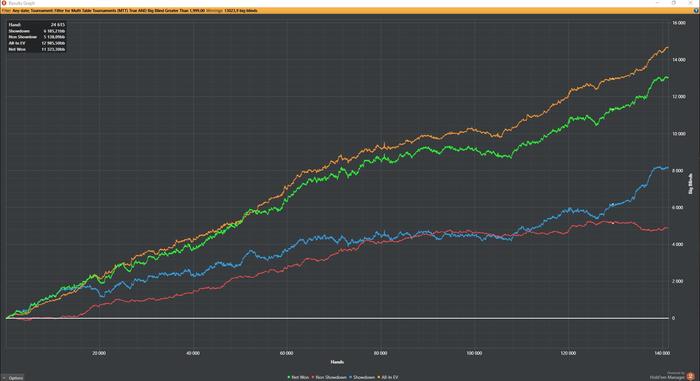Open the Options button at bottom left
The height and width of the screenshot is (381, 700).
pos(12,378)
